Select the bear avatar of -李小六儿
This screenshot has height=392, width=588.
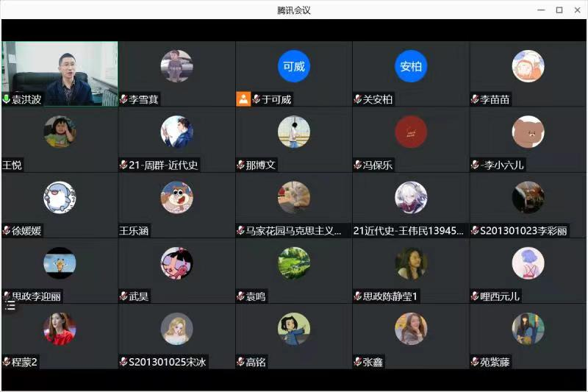tap(528, 132)
